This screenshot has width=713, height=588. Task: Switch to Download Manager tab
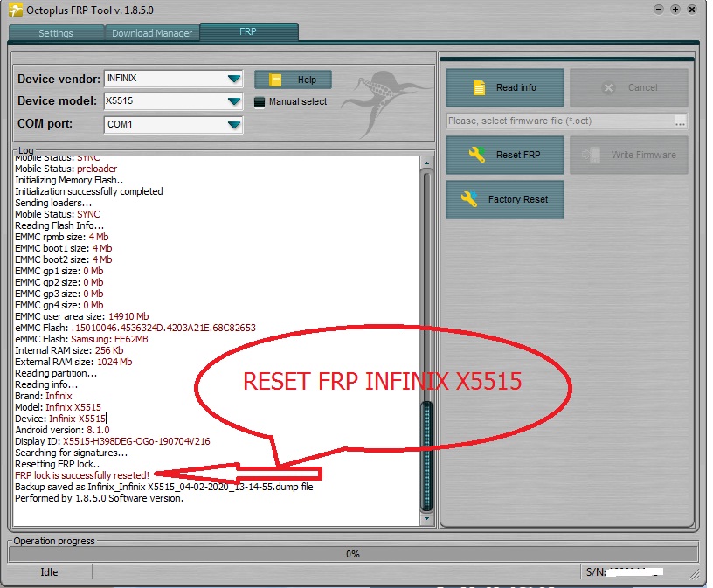(x=152, y=33)
